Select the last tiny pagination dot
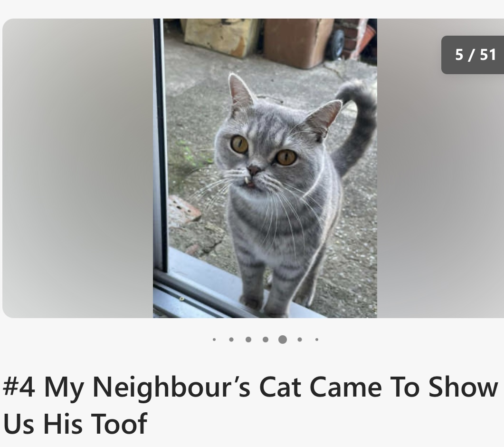504x447 pixels. pyautogui.click(x=317, y=340)
